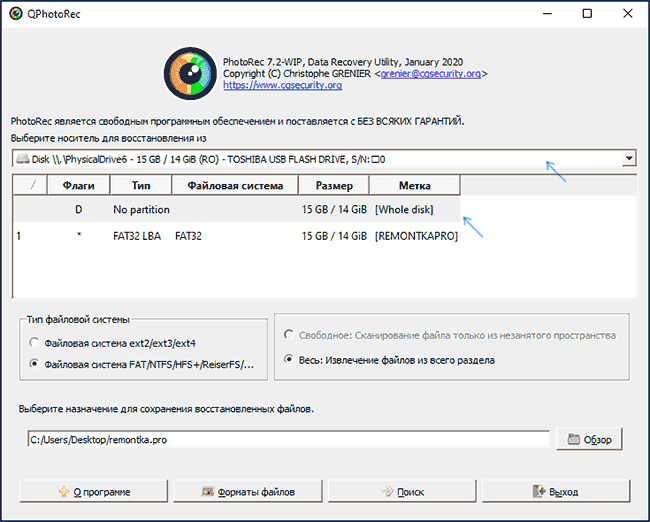Click the 15 GB / 14 GiB size of REMONTKAPRO

tap(334, 236)
